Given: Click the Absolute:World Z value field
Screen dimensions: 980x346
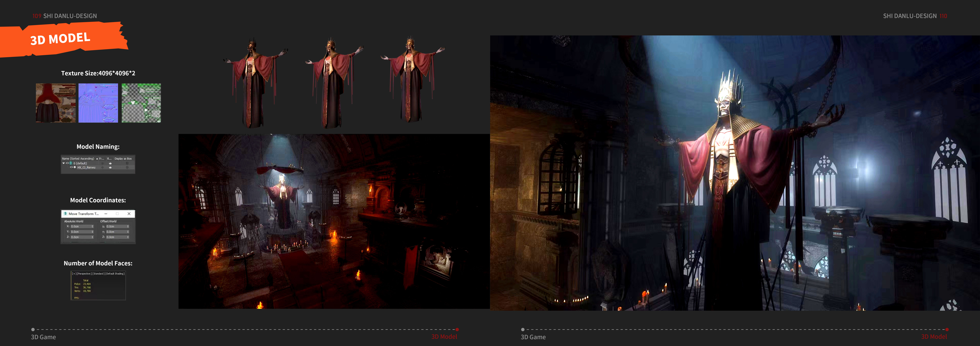Looking at the screenshot, I should click(82, 237).
